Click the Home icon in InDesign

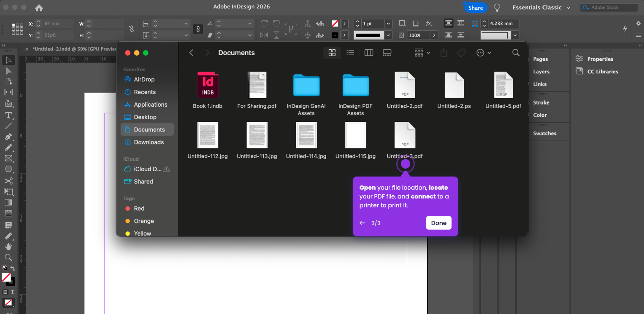[39, 8]
